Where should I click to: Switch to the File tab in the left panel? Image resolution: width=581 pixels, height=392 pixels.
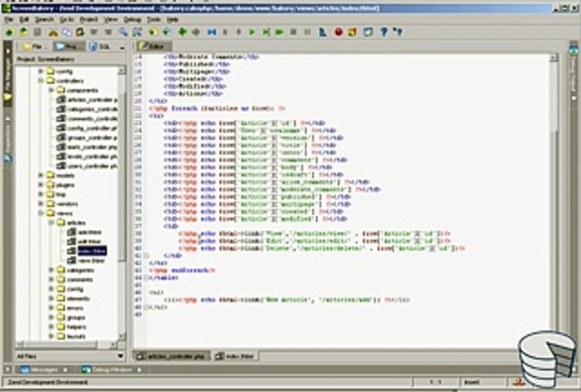(x=34, y=47)
